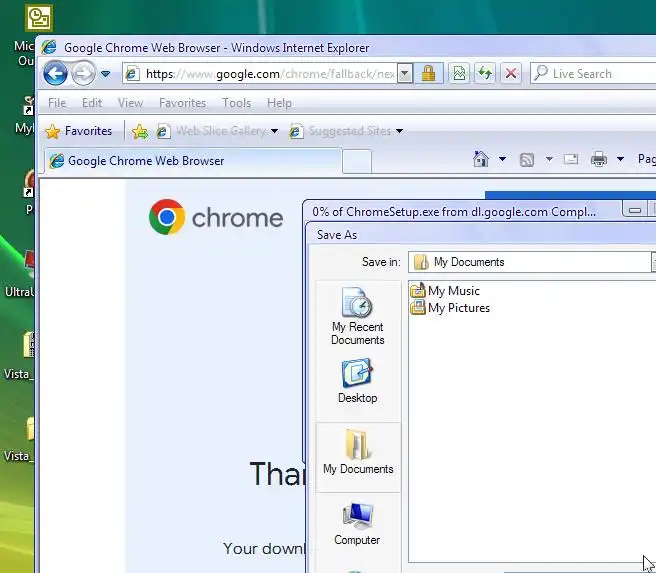This screenshot has height=573, width=656.
Task: Expand the Home button dropdown arrow
Action: click(x=502, y=159)
